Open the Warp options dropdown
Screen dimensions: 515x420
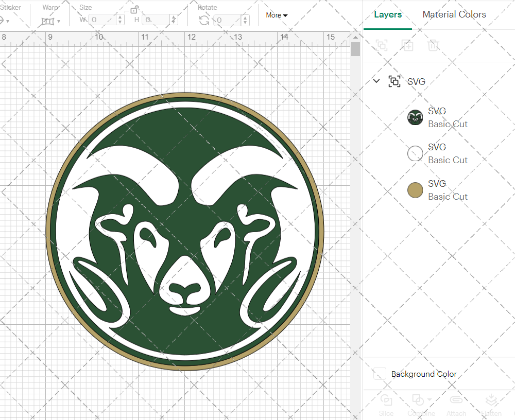pyautogui.click(x=59, y=21)
